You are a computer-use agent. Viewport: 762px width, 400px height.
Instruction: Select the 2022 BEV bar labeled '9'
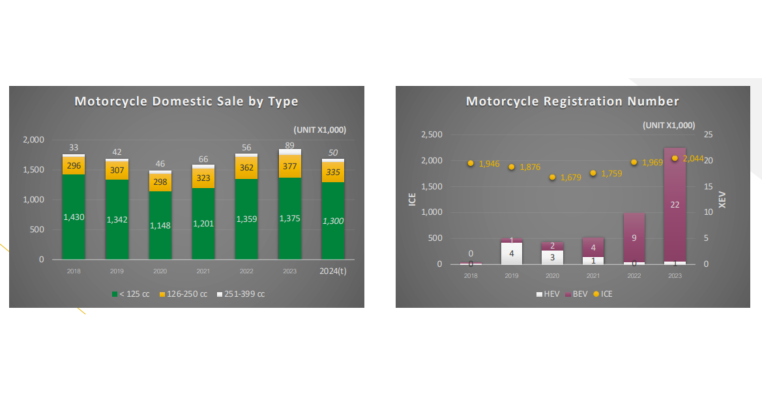[x=634, y=238]
